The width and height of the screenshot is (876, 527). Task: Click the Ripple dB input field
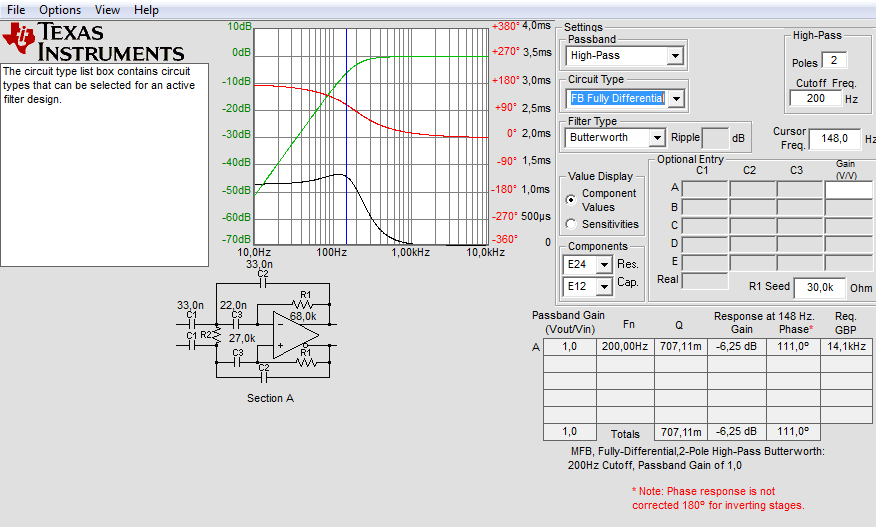point(715,138)
